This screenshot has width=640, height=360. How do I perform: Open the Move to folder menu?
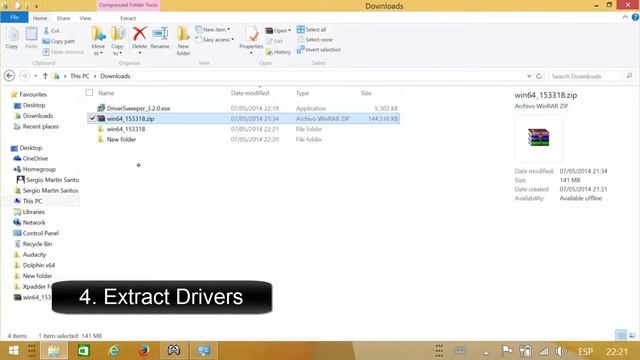tap(98, 41)
